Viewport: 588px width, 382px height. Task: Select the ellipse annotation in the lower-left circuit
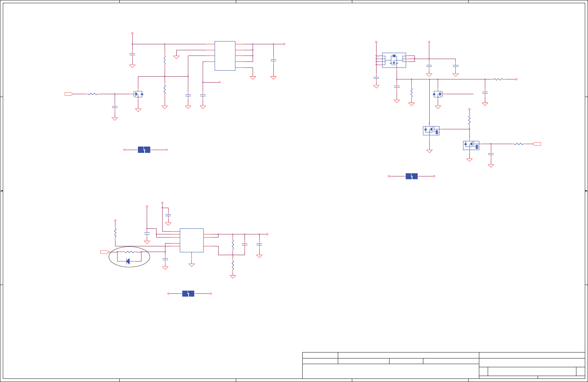click(129, 257)
